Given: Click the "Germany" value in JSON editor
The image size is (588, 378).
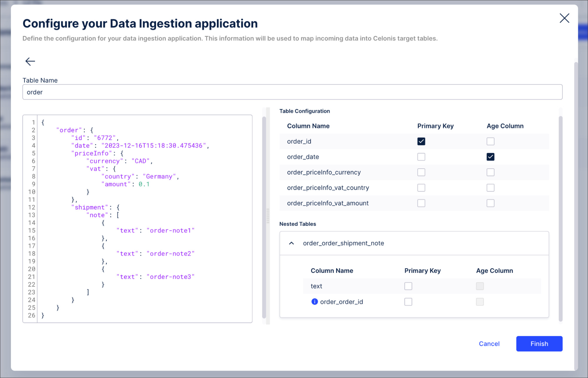Looking at the screenshot, I should [x=159, y=176].
